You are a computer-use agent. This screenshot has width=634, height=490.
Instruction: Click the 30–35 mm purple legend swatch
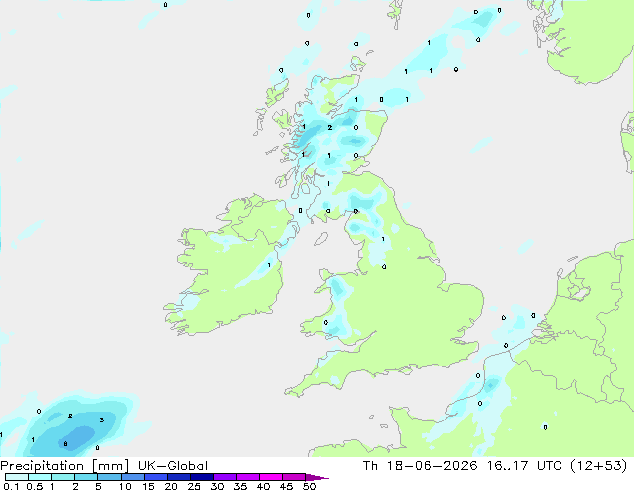click(x=224, y=477)
